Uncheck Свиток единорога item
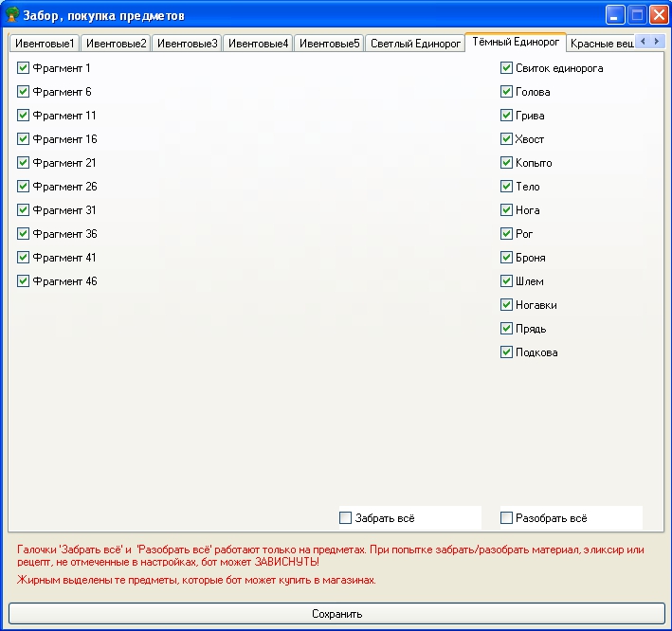Screen dimensions: 672x631 pyautogui.click(x=507, y=68)
